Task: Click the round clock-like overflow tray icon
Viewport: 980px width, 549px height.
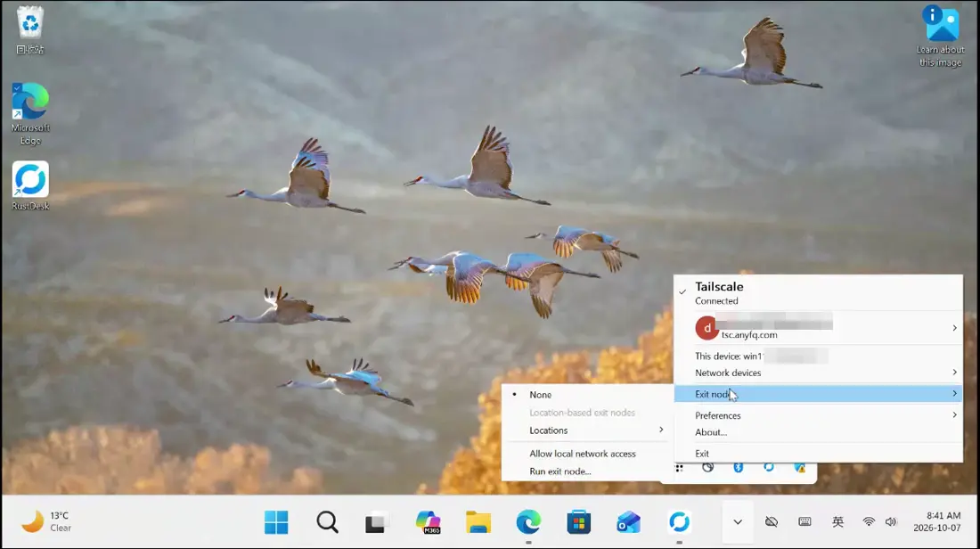Action: click(707, 468)
